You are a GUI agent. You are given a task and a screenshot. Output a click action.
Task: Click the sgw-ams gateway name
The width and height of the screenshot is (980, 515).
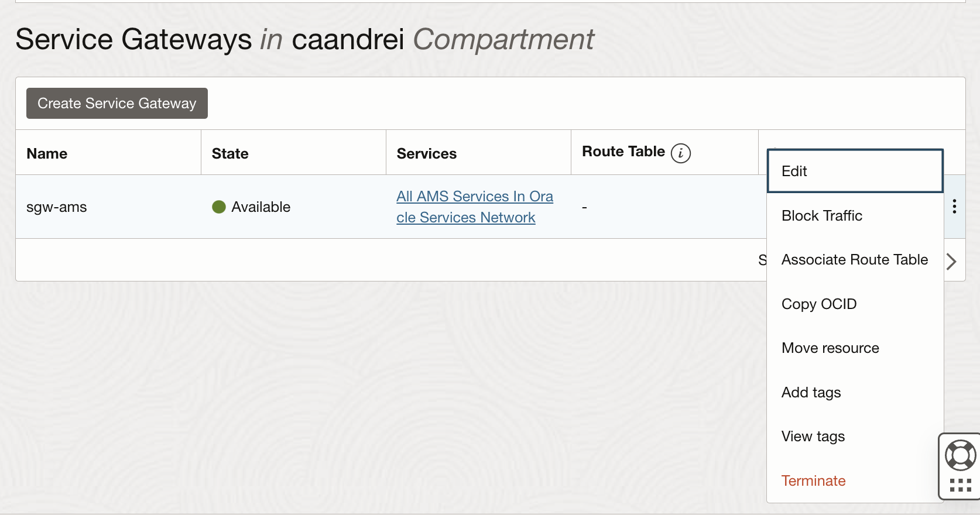pyautogui.click(x=57, y=207)
